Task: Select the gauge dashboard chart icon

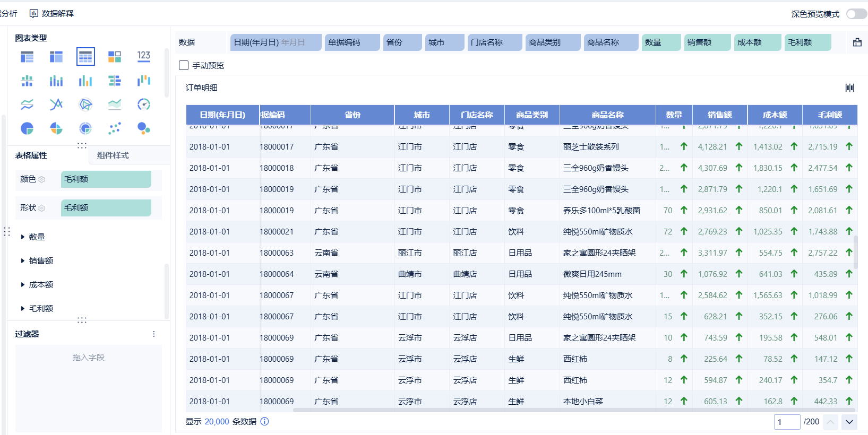Action: click(144, 105)
